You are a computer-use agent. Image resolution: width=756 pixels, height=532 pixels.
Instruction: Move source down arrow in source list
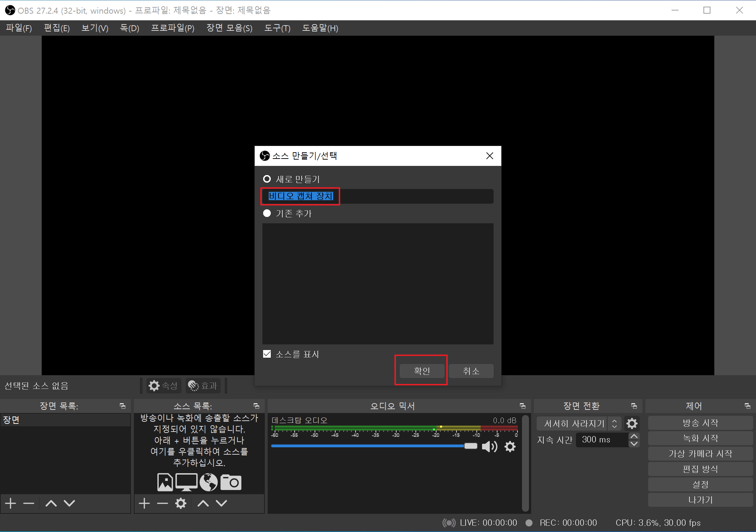point(221,503)
